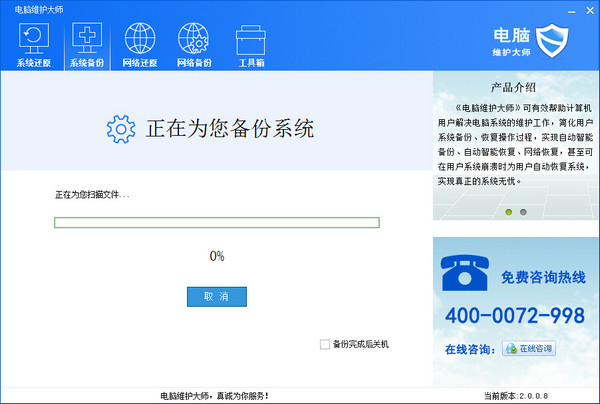Click the shield logo of 电脑维护大师
600x404 pixels.
click(552, 41)
